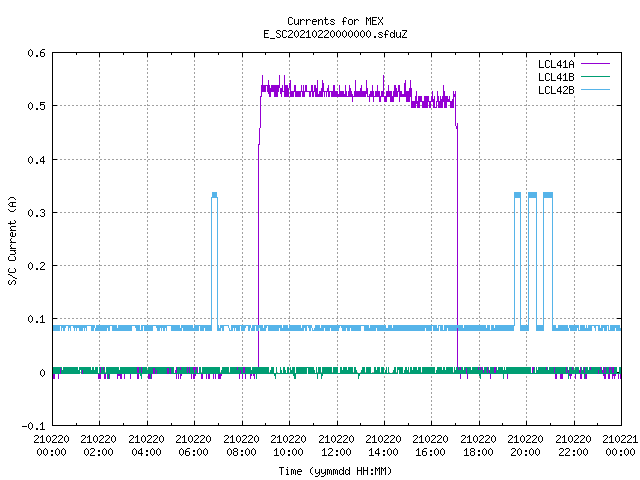Click the 210220 12:00 time tick label

(337, 445)
